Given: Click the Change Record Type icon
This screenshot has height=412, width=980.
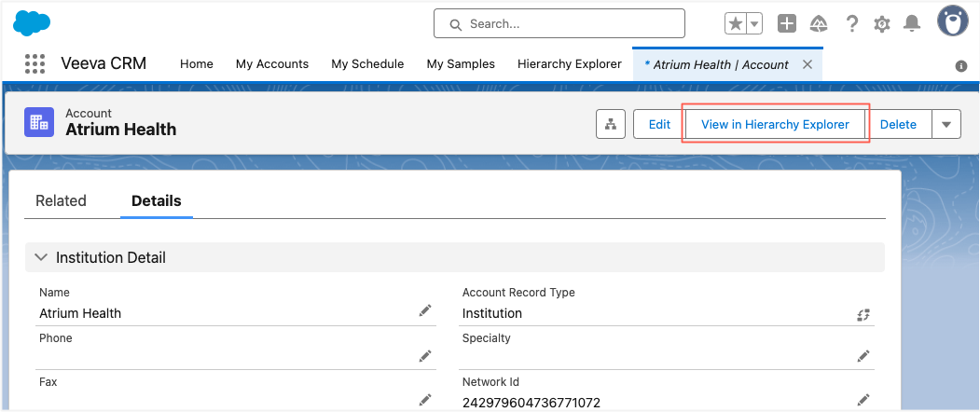Looking at the screenshot, I should click(x=863, y=314).
